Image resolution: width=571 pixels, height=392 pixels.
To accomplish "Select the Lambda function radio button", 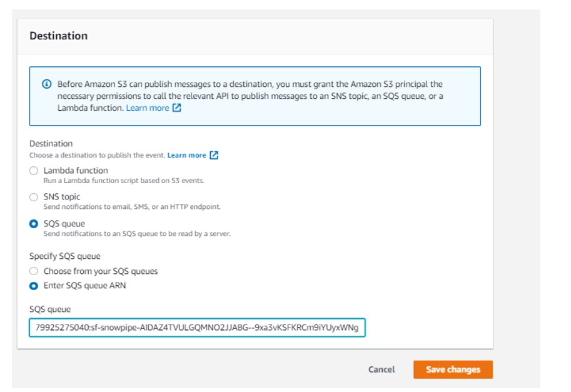I will [x=34, y=171].
